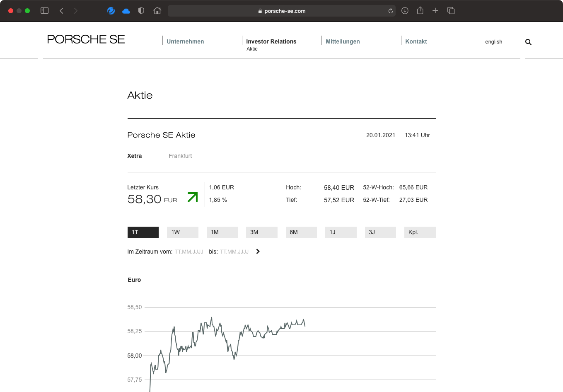
Task: Select the 1W chart period
Action: 183,232
